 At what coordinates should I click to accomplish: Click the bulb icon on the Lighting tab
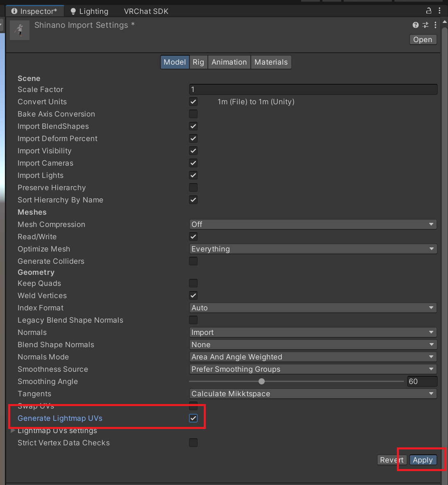(73, 11)
